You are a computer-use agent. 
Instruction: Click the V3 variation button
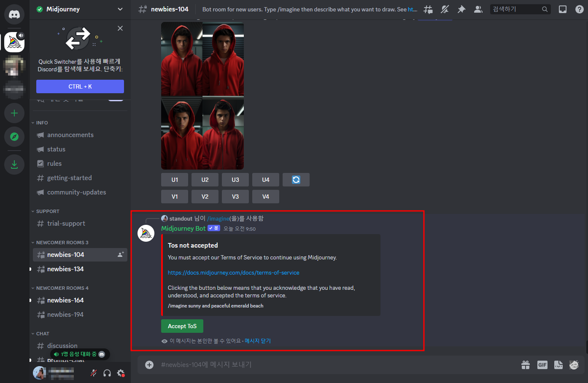point(235,197)
